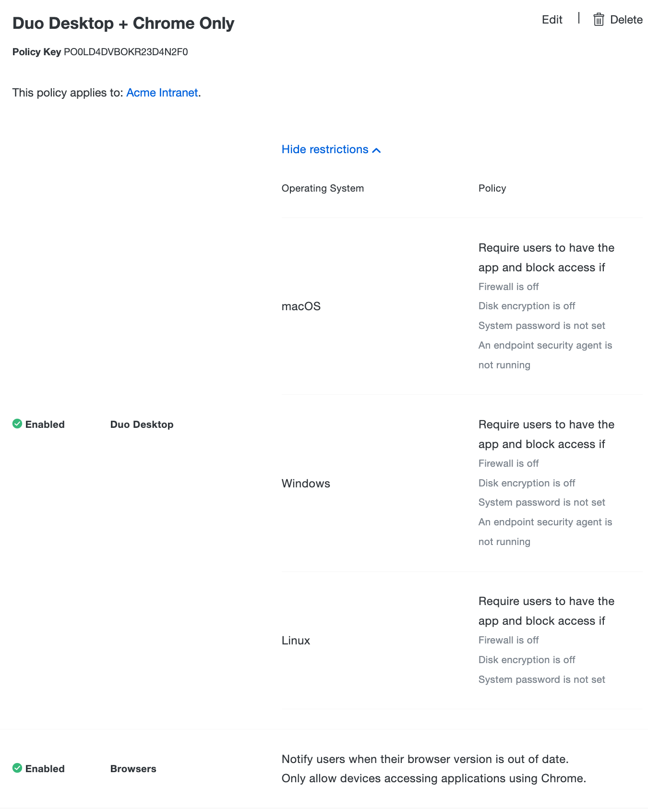Select the Linux operating system row

(x=296, y=641)
